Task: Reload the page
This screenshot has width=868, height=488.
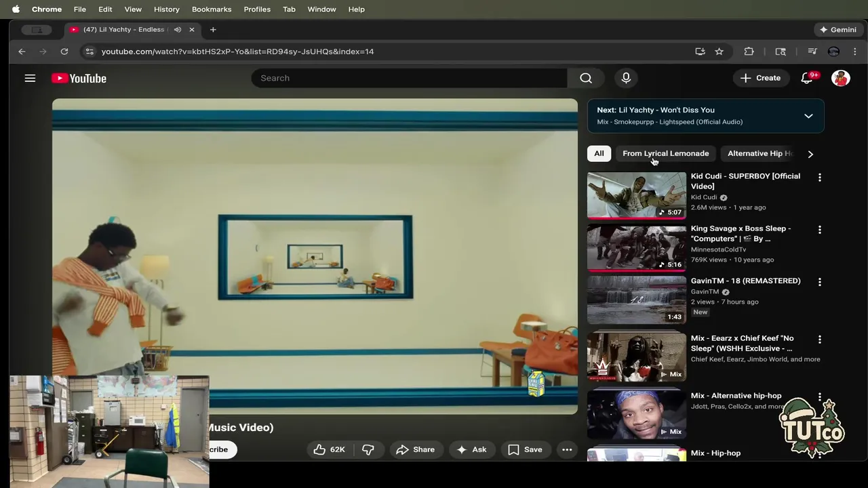Action: (x=64, y=52)
